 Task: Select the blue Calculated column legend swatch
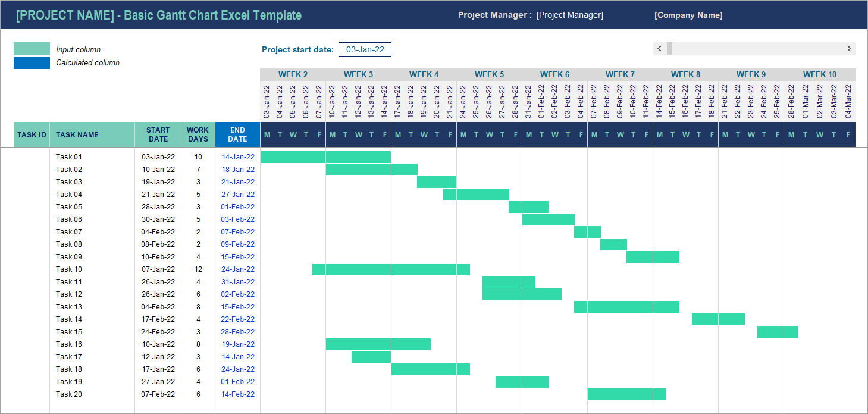point(31,62)
